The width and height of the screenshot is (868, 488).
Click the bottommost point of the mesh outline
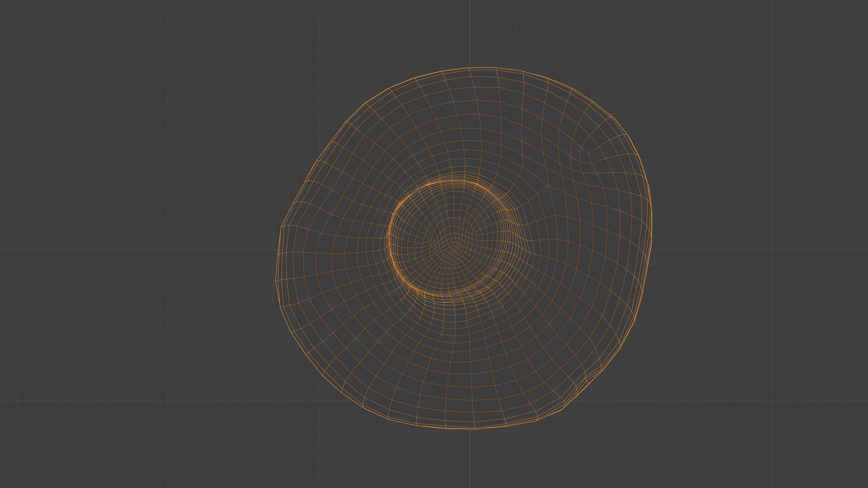coord(475,429)
